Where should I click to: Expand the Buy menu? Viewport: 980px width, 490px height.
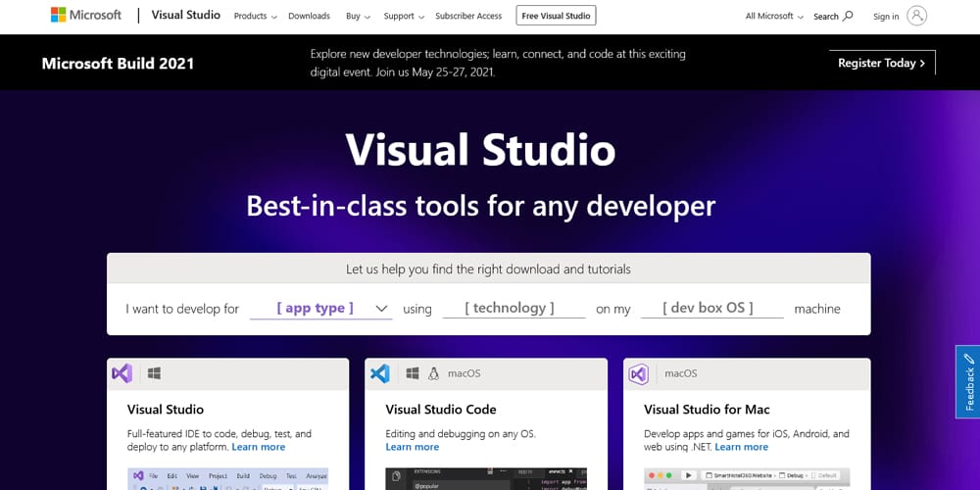pos(358,17)
